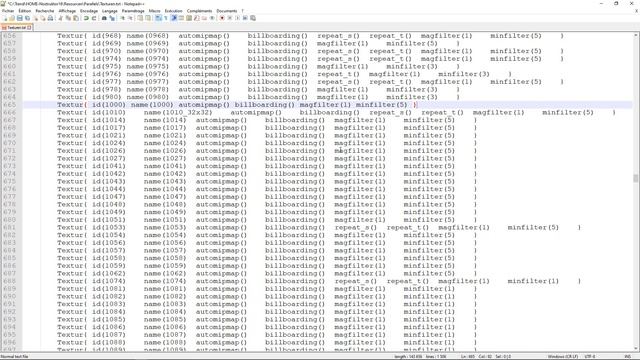The height and width of the screenshot is (360, 640).
Task: Open the ? help menu
Action: pyautogui.click(x=242, y=11)
